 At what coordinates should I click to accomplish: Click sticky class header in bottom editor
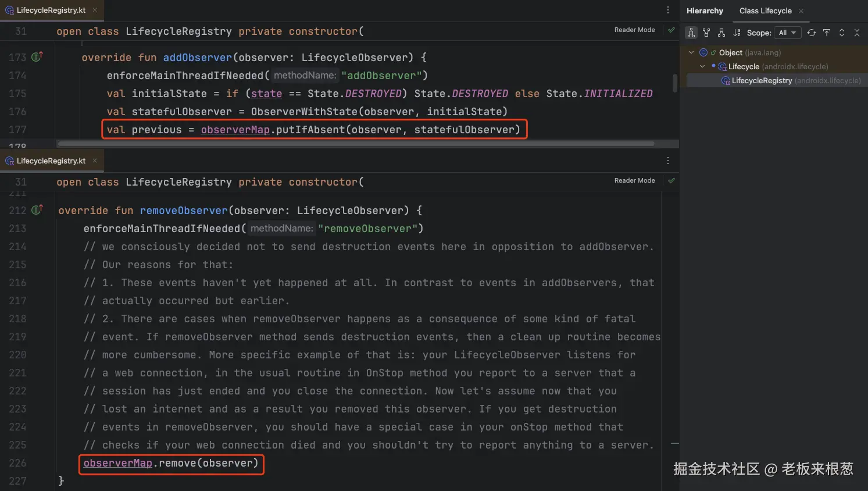pyautogui.click(x=210, y=182)
